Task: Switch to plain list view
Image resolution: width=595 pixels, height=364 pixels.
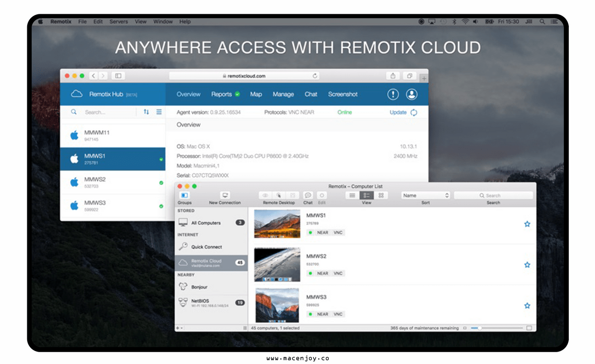Action: coord(353,196)
